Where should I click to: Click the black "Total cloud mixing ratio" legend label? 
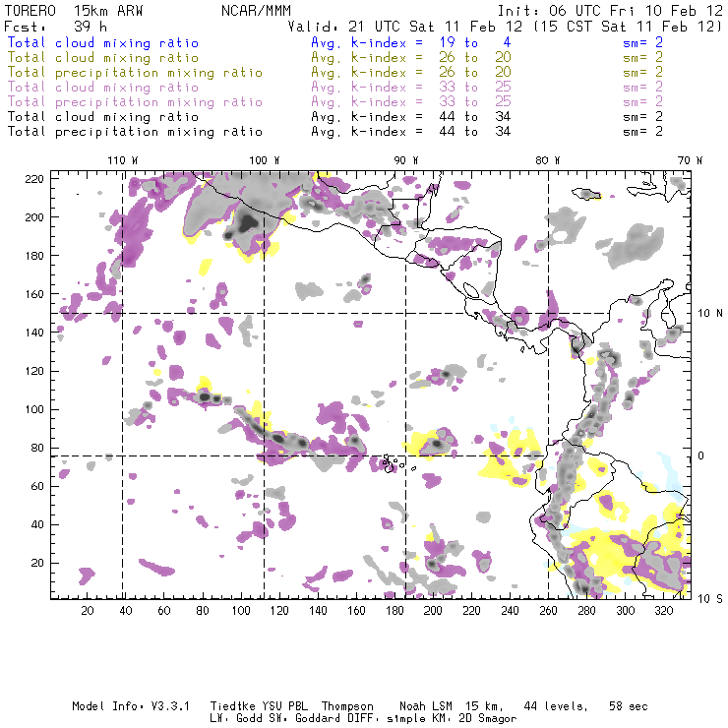click(x=103, y=117)
